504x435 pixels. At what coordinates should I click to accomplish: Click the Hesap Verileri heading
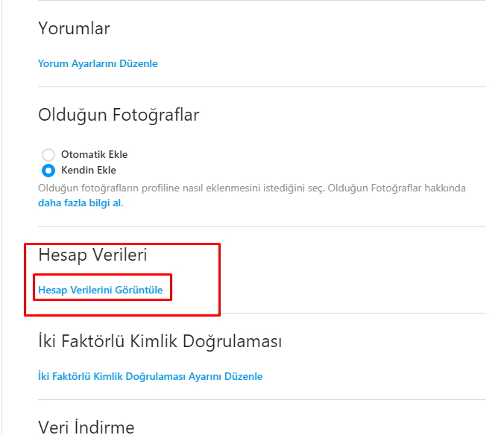(92, 255)
